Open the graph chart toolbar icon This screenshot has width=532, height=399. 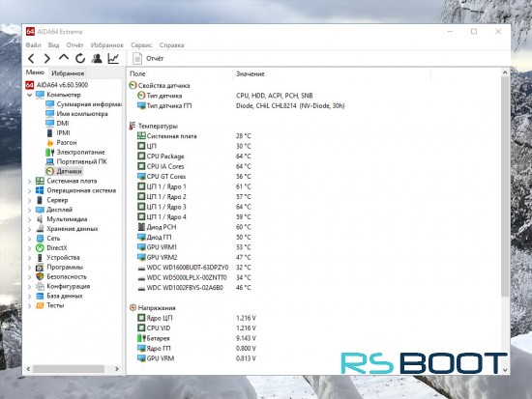coord(113,59)
